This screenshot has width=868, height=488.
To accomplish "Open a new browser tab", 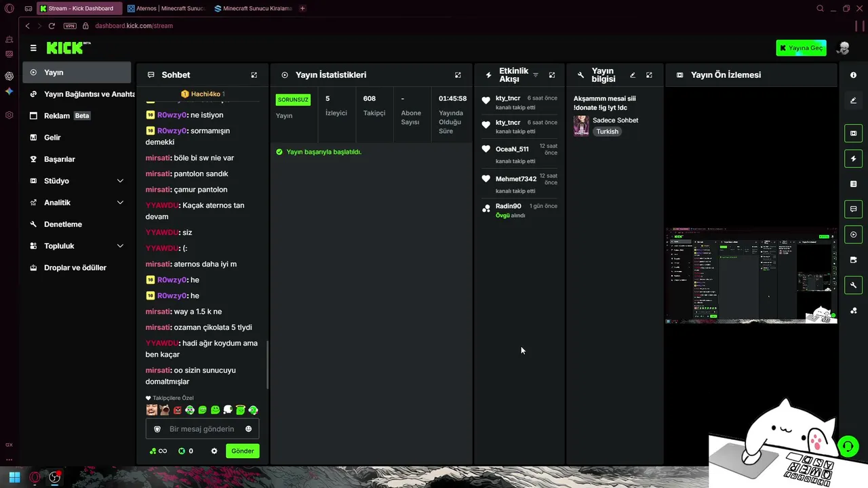I will coord(302,8).
